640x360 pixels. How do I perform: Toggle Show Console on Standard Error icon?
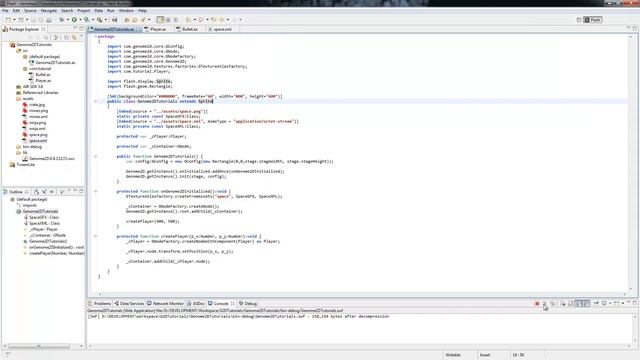point(586,304)
